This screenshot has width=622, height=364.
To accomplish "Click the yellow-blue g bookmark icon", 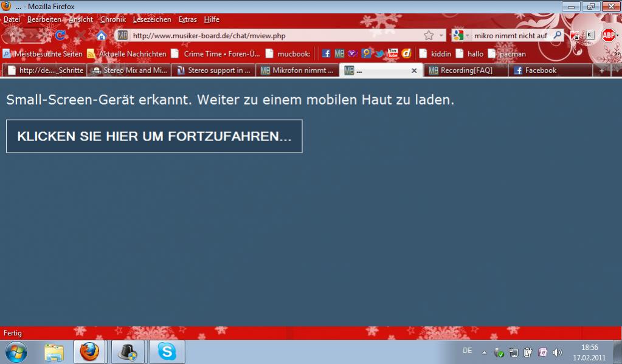I will (366, 53).
